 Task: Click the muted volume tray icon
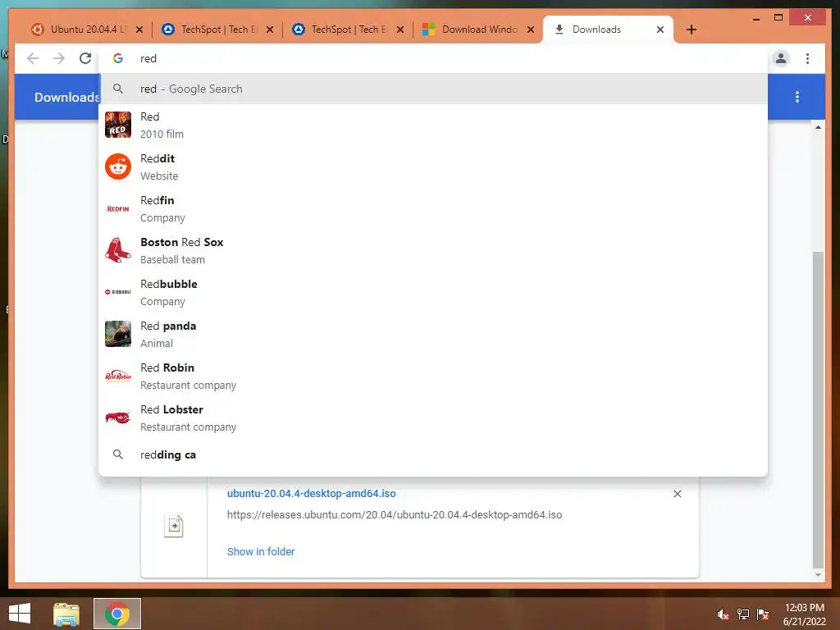pyautogui.click(x=723, y=614)
